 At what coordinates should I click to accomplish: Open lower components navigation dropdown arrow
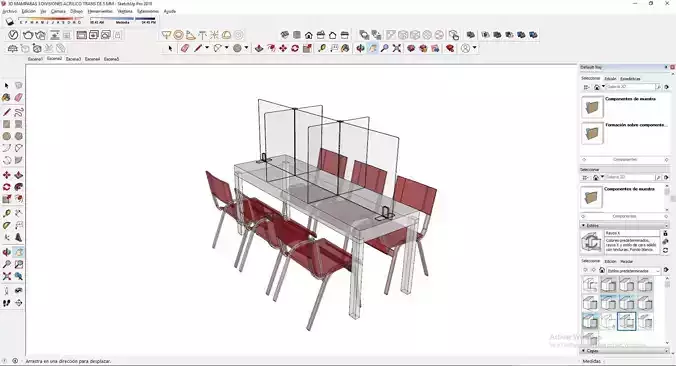(x=603, y=177)
